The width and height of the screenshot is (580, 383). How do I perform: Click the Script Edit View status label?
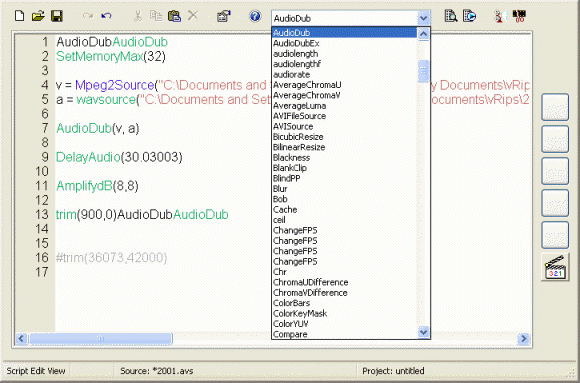coord(36,371)
